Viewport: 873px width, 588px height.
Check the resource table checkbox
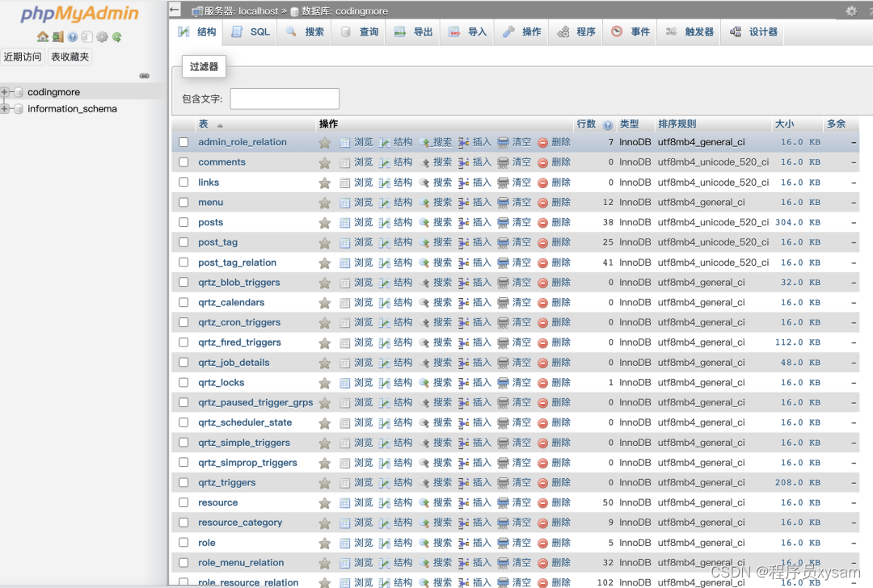[183, 502]
